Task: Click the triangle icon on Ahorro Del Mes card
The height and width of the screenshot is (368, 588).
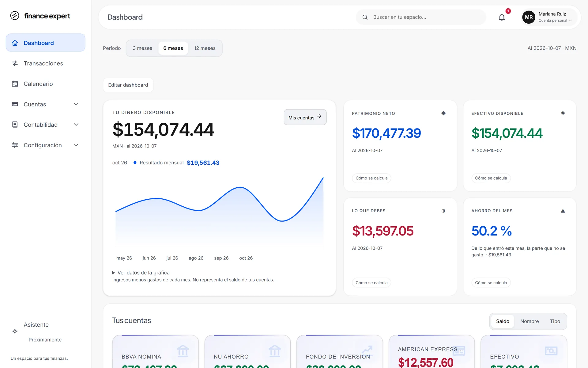Action: (563, 211)
